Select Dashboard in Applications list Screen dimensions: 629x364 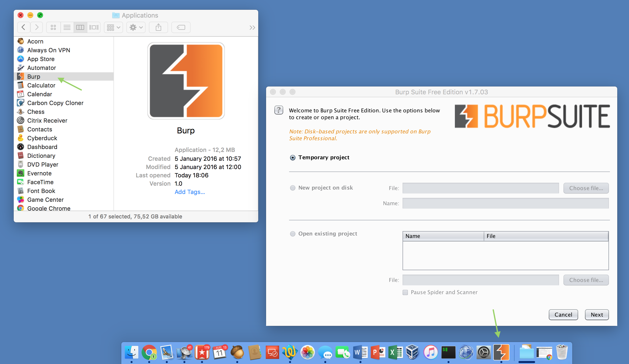click(x=64, y=147)
